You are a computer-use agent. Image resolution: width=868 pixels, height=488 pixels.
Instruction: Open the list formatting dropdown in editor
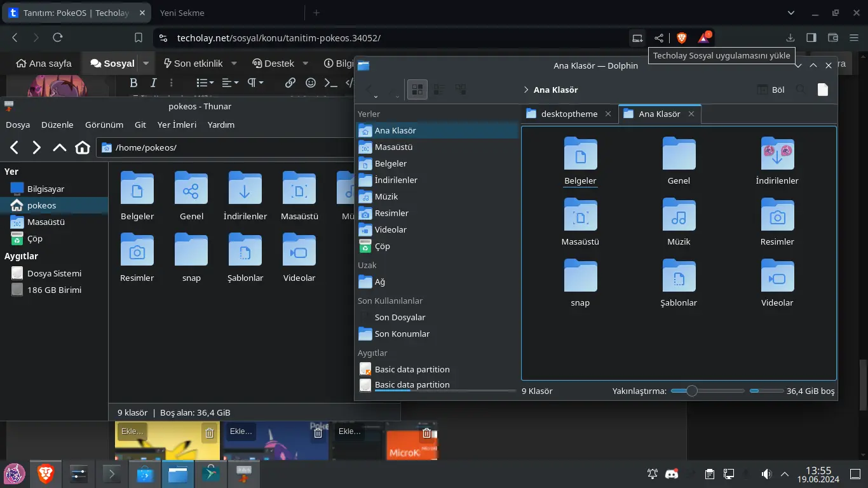205,83
